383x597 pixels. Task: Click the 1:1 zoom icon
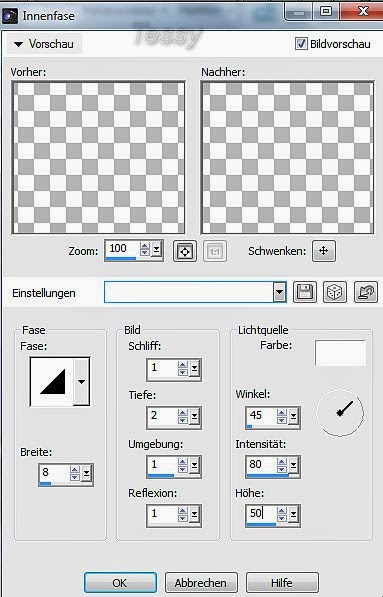pyautogui.click(x=215, y=252)
